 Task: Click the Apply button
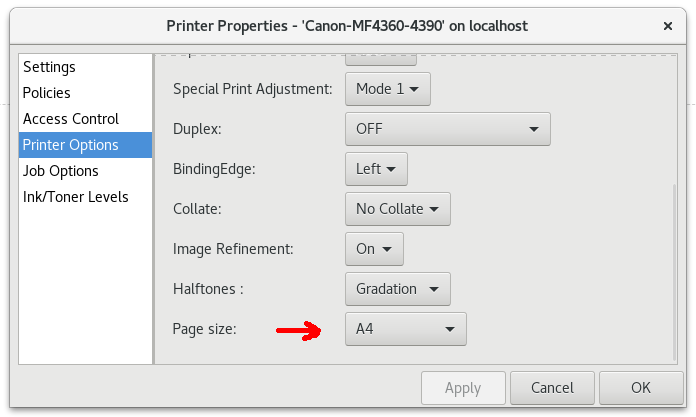(463, 388)
